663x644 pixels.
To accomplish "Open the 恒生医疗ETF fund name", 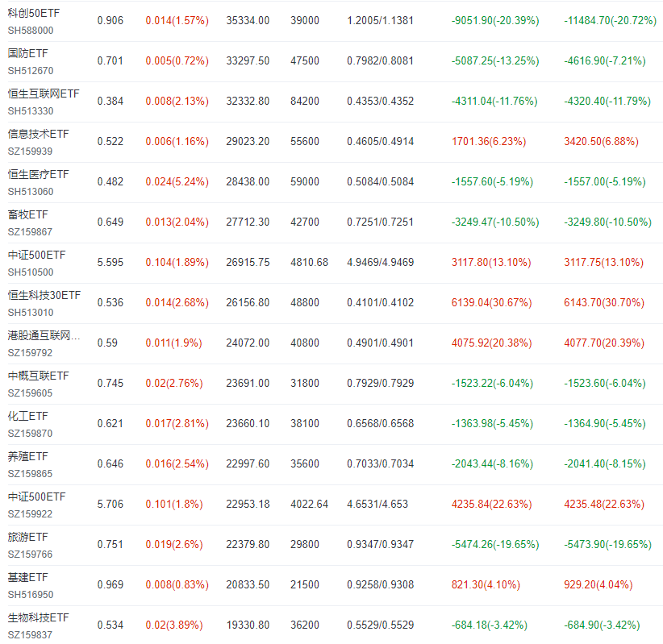I will pos(39,174).
